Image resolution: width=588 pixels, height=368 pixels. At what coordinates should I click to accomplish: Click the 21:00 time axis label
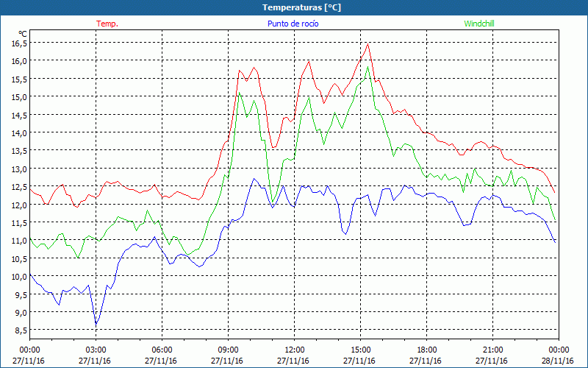tap(492, 350)
